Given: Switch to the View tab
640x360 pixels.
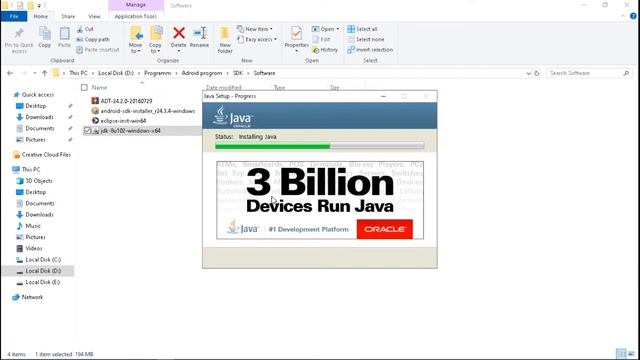Looking at the screenshot, I should tap(94, 16).
